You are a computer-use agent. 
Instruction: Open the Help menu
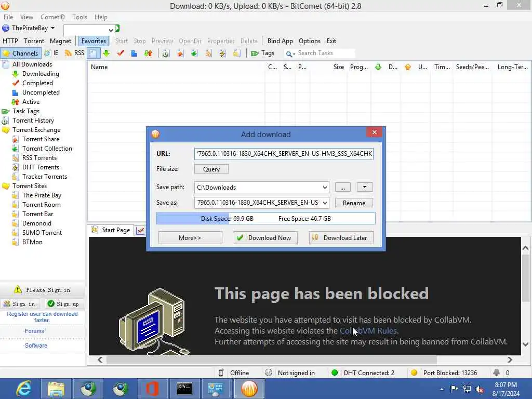point(101,17)
